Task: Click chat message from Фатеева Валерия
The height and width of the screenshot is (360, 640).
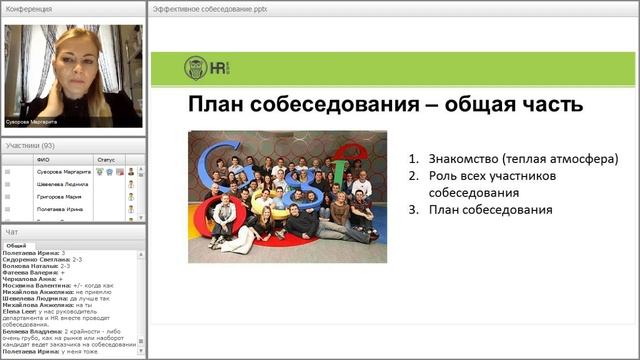Action: [x=33, y=273]
